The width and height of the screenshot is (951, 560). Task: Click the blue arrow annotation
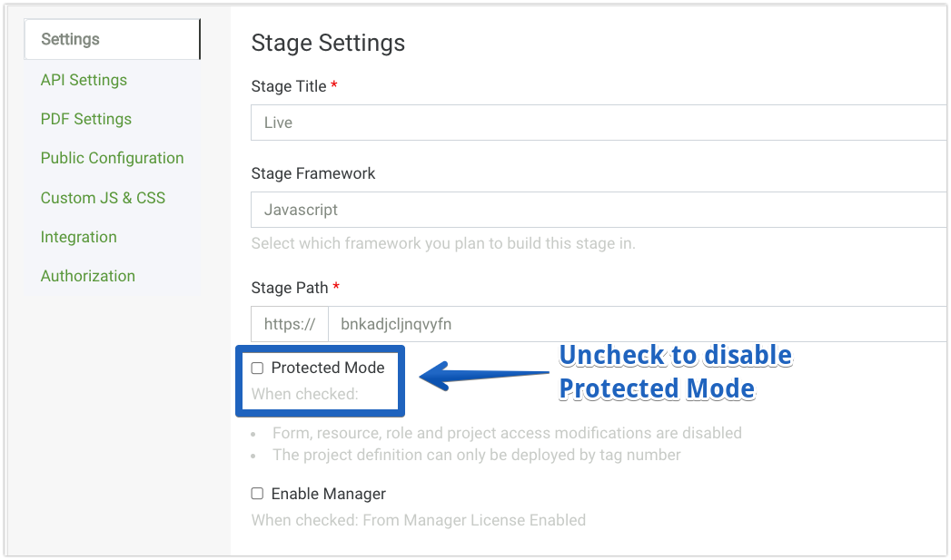[x=483, y=376]
